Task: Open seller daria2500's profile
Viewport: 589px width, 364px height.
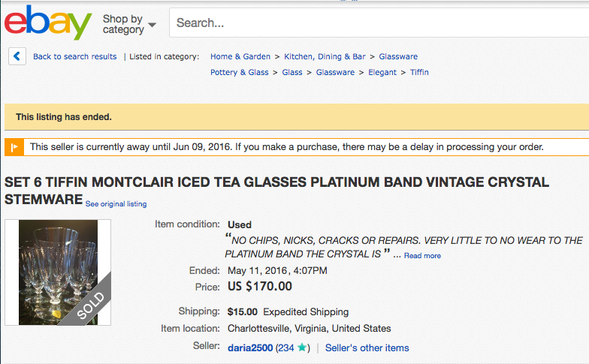Action: (250, 348)
